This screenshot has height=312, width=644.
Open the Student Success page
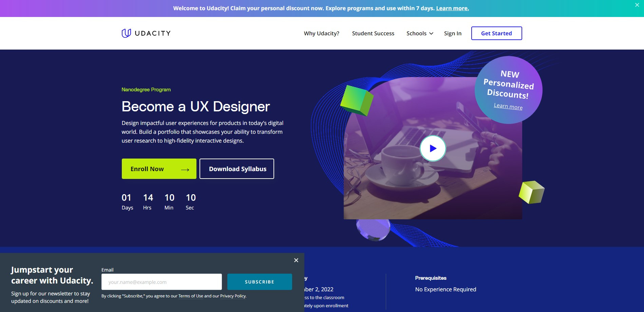(373, 33)
